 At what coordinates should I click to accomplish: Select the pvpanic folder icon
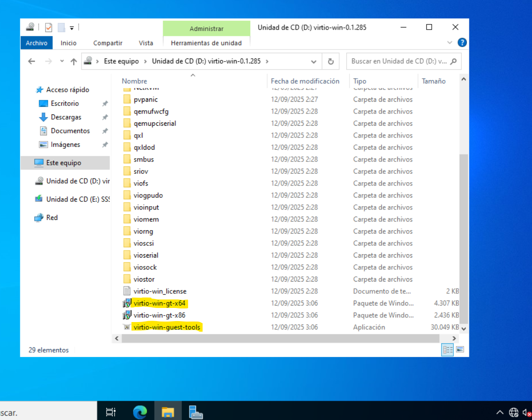tap(127, 99)
